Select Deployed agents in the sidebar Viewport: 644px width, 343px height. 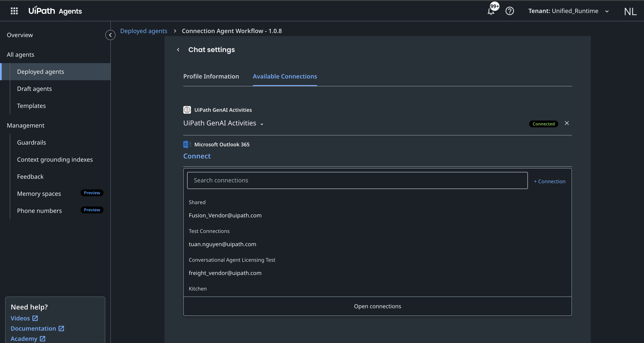click(x=55, y=72)
